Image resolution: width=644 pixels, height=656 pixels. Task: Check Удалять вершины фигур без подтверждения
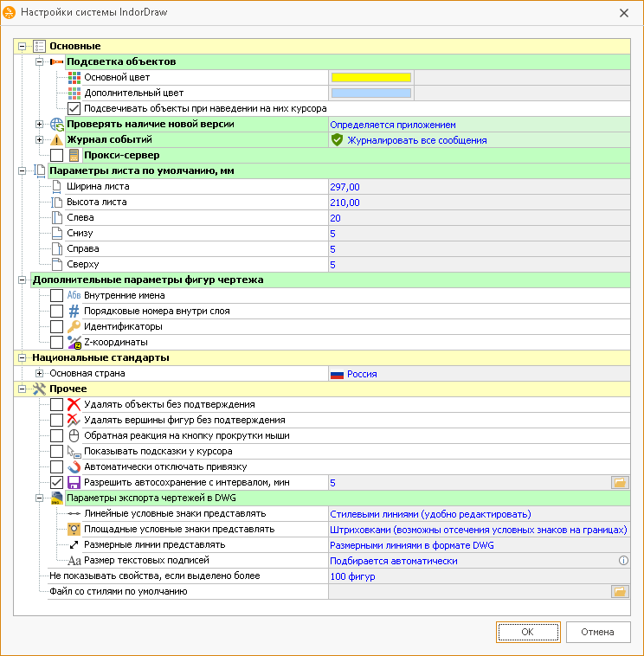(56, 420)
